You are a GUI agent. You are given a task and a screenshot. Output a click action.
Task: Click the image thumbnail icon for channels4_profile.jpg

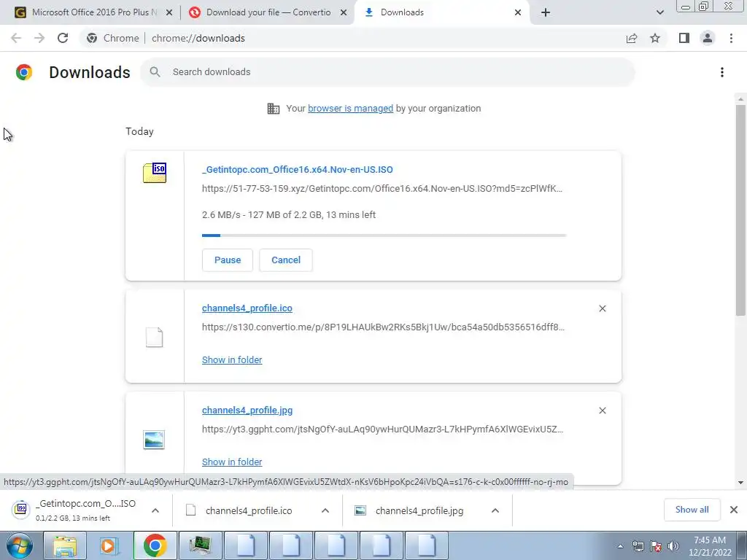pos(154,440)
